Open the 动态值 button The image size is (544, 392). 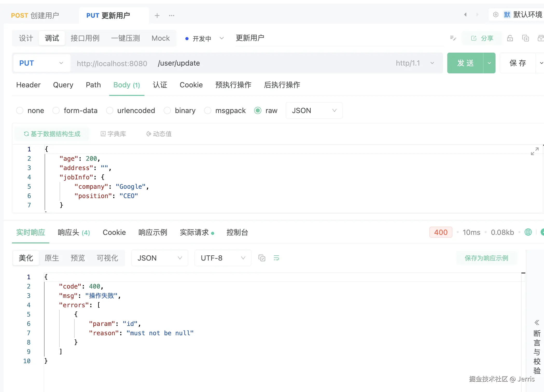(x=159, y=134)
